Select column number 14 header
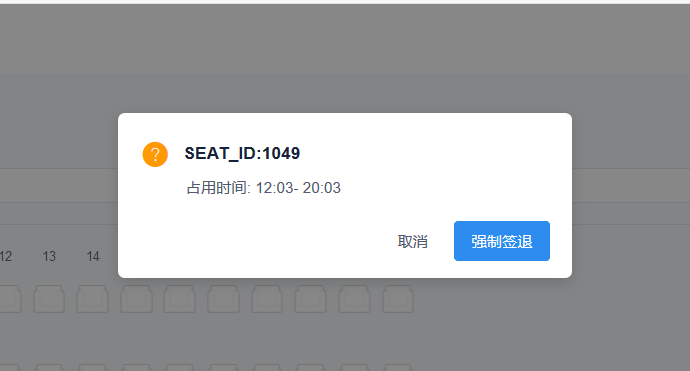Image resolution: width=690 pixels, height=371 pixels. click(93, 256)
